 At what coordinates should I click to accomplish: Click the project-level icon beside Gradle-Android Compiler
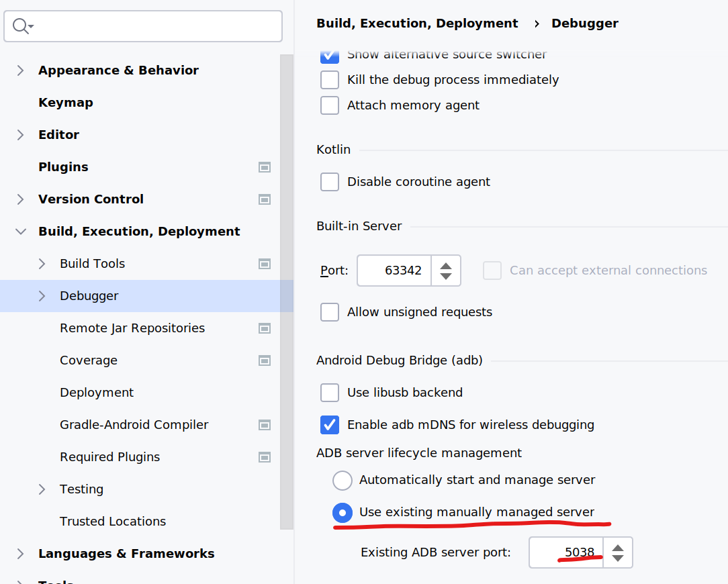[x=265, y=425]
